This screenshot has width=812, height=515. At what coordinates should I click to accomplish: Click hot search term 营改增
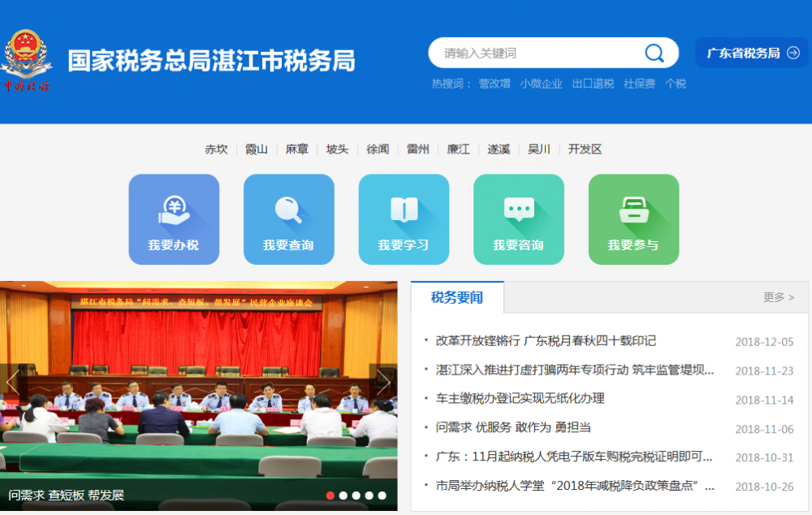click(x=495, y=84)
